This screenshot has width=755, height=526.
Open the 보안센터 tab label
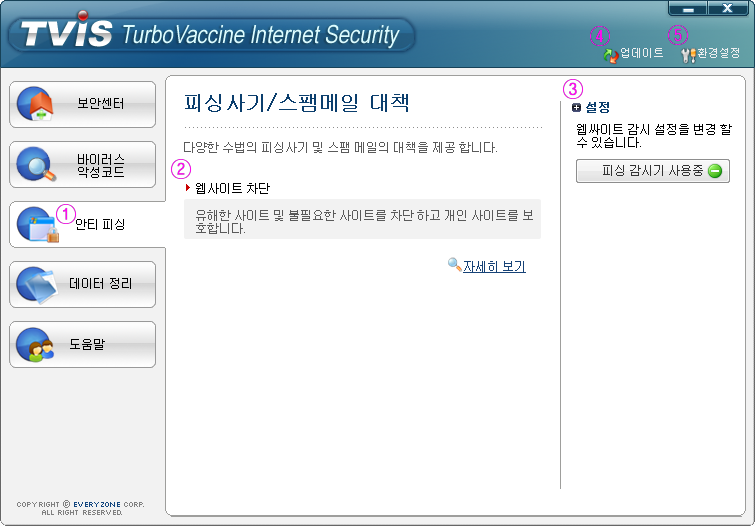[x=101, y=104]
